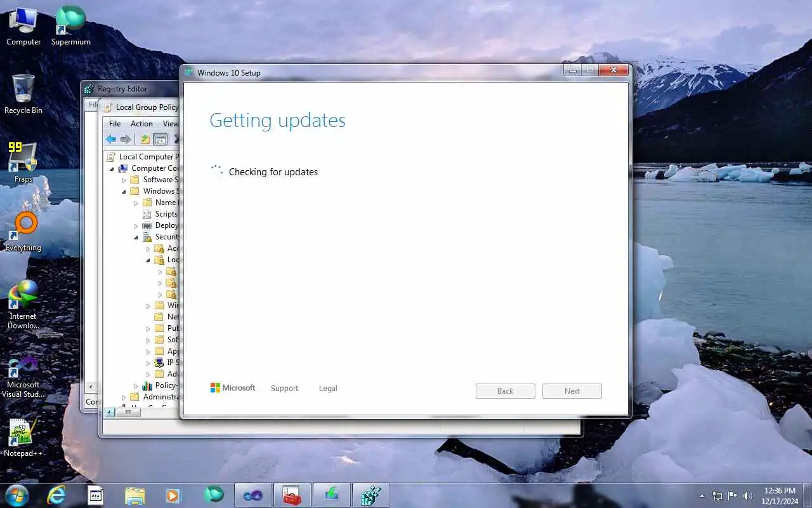The width and height of the screenshot is (812, 508).
Task: Click left scroll arrow in Registry Editor pane
Action: coord(90,387)
